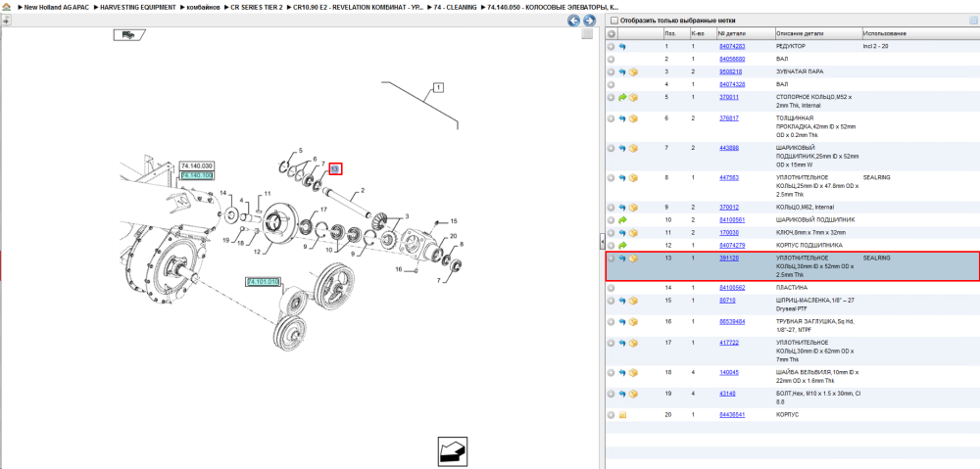Open the 74 - CLEANING breadcrumb
Screen dimensions: 980x469
pyautogui.click(x=455, y=6)
